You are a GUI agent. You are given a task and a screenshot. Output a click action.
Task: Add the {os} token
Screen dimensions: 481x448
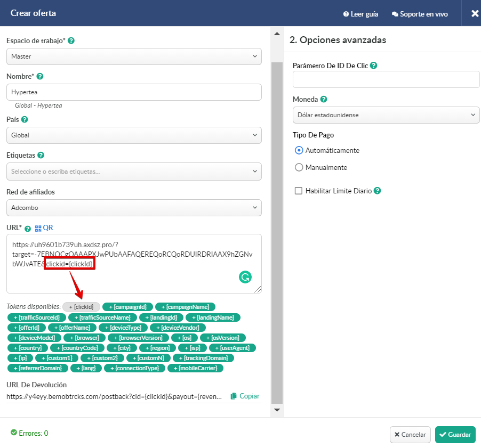[185, 338]
